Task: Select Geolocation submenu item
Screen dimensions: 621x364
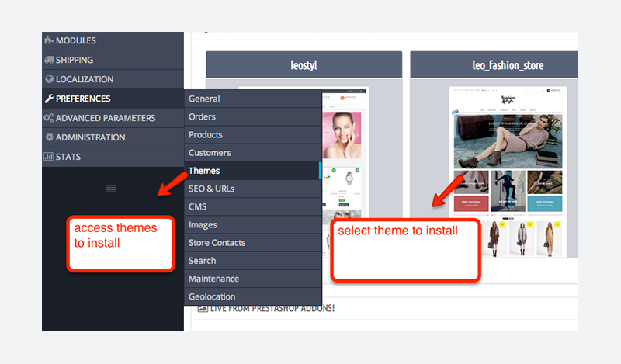Action: pyautogui.click(x=253, y=296)
